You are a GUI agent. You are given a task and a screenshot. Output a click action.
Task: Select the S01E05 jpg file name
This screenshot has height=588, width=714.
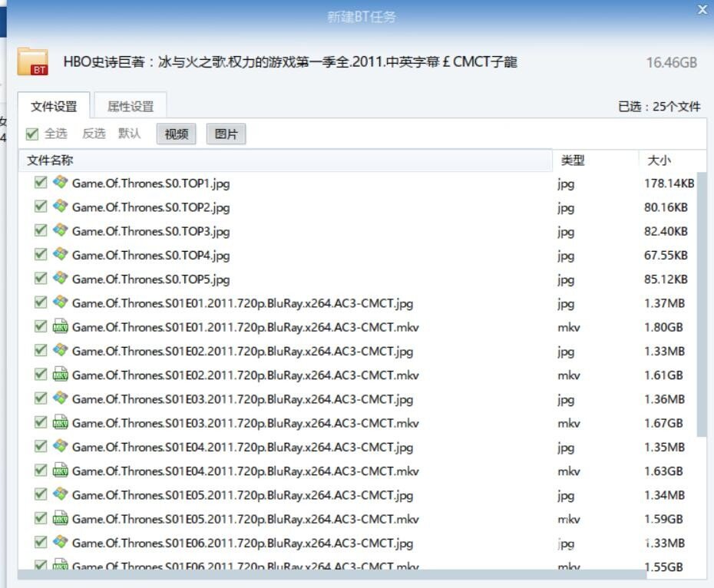[243, 495]
